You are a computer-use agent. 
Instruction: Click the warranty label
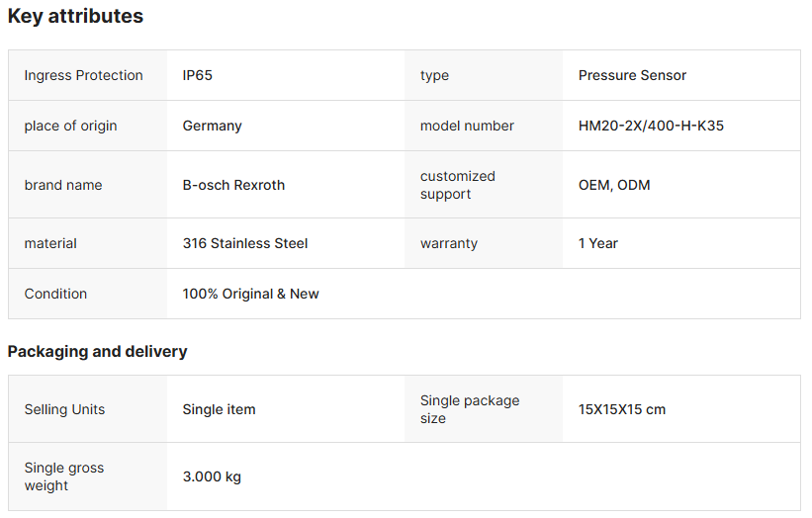449,243
